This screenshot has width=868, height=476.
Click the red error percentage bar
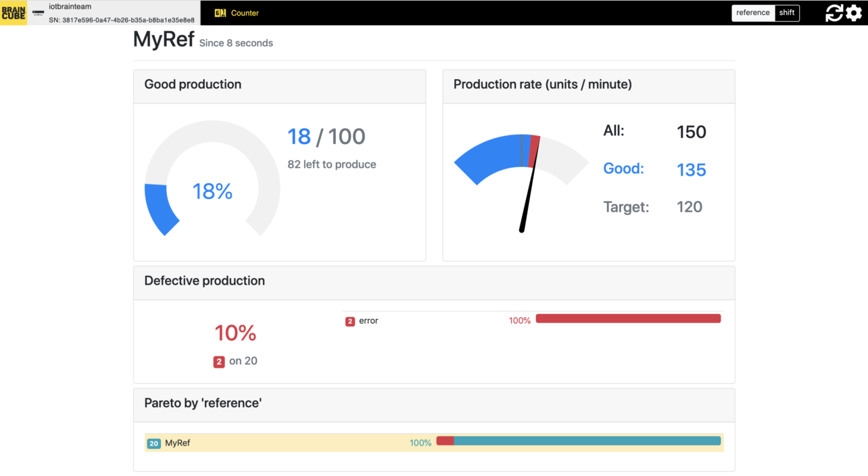click(628, 318)
